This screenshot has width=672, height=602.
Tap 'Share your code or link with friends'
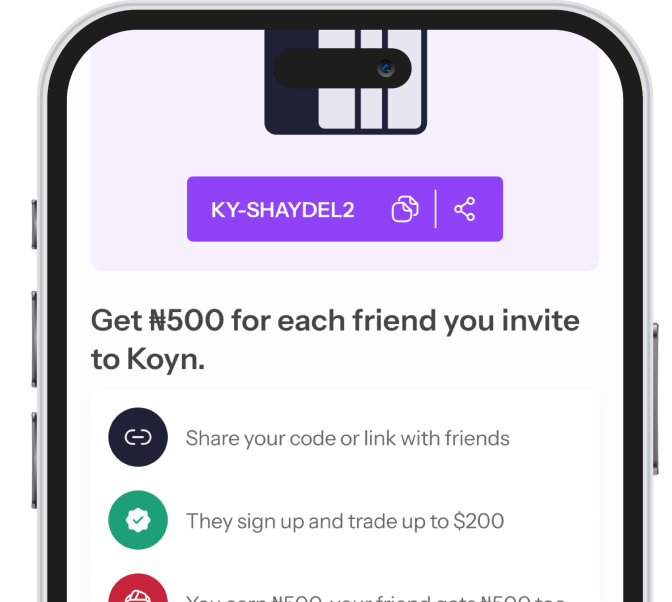pos(348,438)
